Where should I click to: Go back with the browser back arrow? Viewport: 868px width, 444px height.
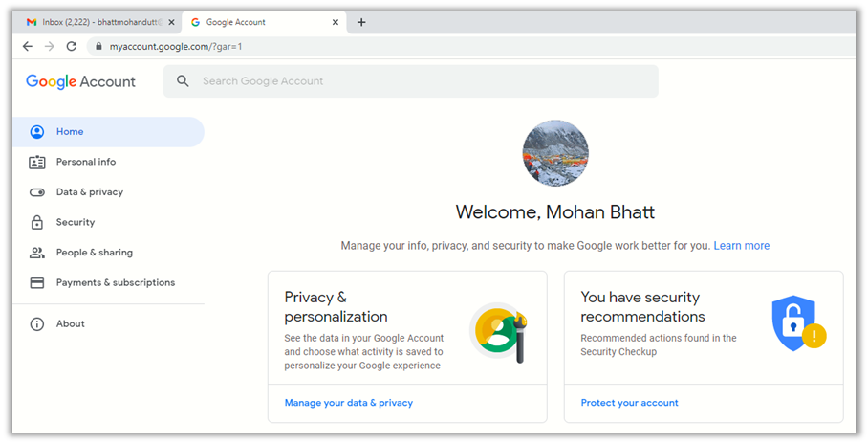(27, 47)
